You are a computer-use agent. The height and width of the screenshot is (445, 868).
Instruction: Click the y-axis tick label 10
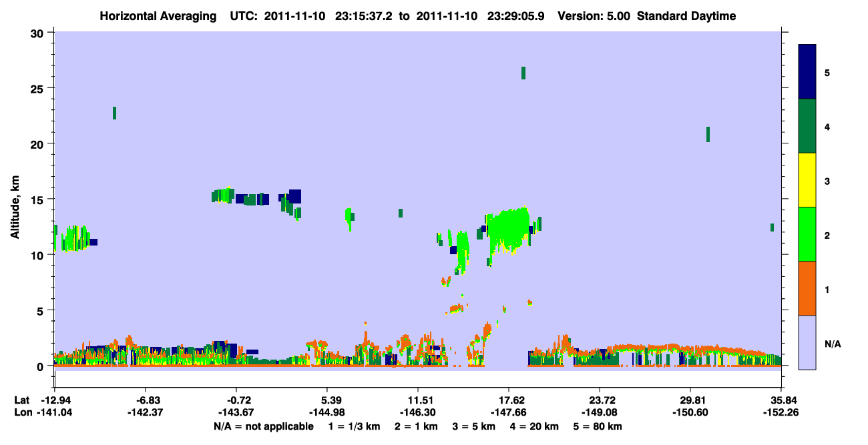click(x=39, y=255)
